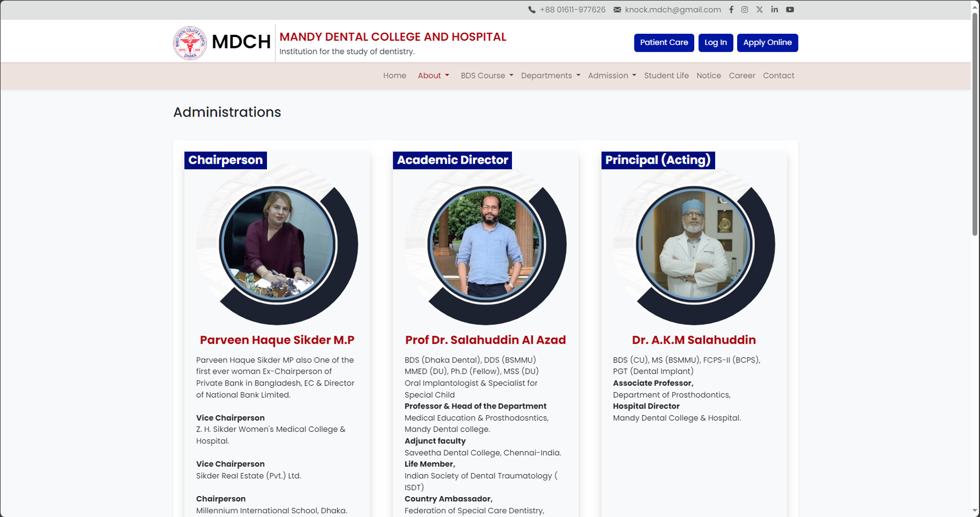This screenshot has height=517, width=980.
Task: Expand the Admission dropdown
Action: [x=611, y=76]
